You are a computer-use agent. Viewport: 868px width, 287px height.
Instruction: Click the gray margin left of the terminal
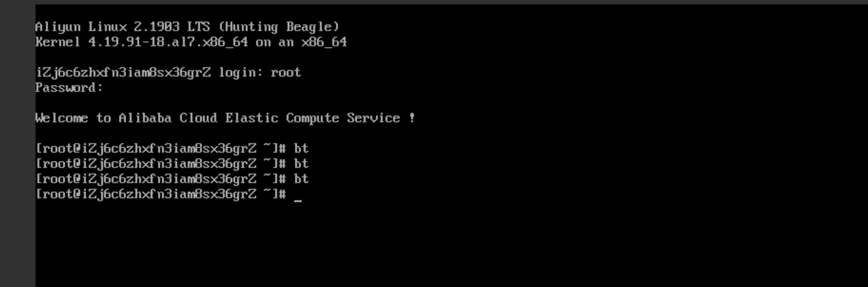17,146
